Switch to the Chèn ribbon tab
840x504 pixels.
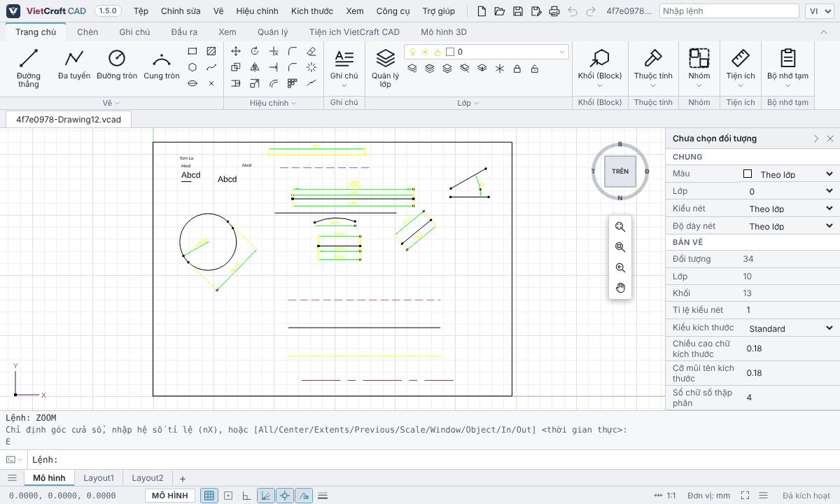coord(87,32)
